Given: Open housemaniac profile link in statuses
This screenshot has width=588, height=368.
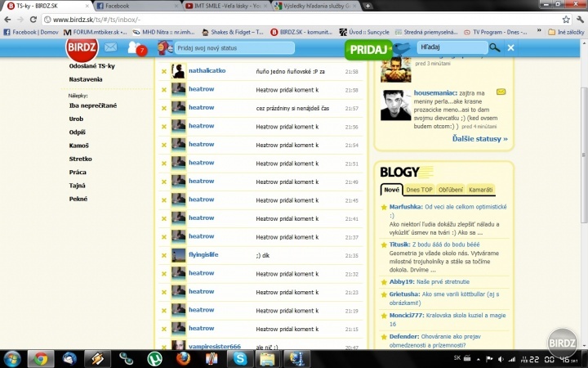Looking at the screenshot, I should click(435, 92).
